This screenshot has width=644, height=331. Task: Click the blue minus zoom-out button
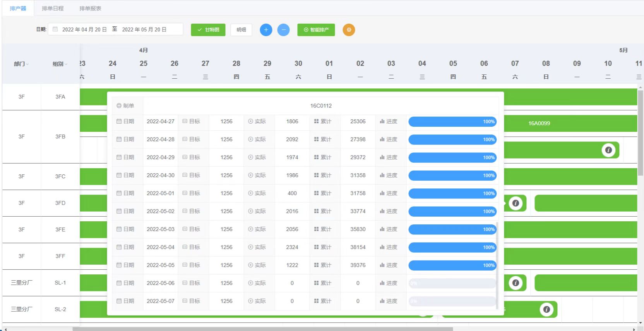(283, 30)
